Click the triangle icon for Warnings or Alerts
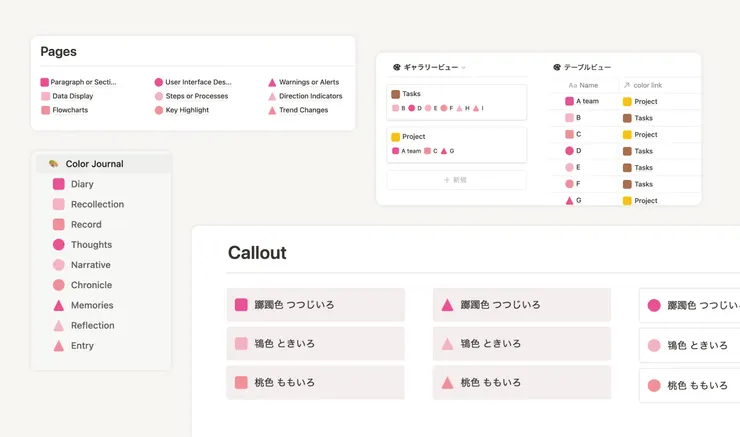Screen dimensions: 740x437 pyautogui.click(x=272, y=82)
